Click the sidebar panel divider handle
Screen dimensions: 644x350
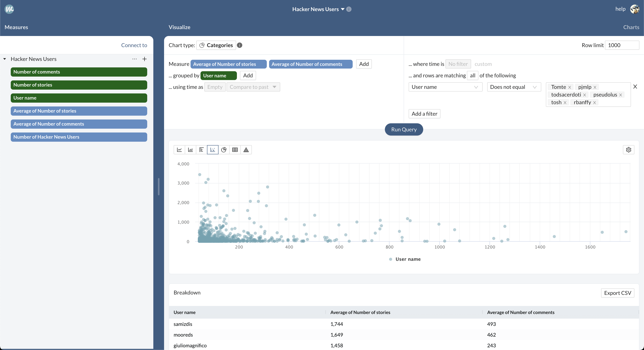159,186
